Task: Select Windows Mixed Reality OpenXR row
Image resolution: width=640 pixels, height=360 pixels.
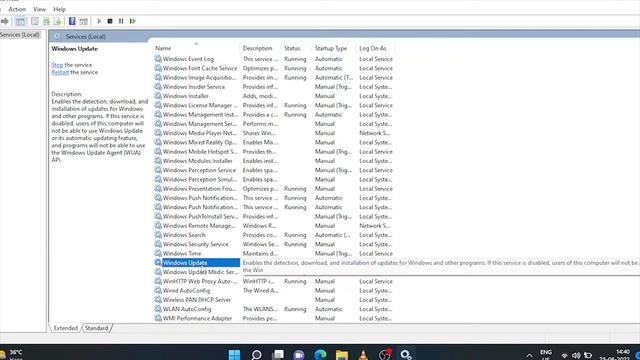Action: (273, 142)
